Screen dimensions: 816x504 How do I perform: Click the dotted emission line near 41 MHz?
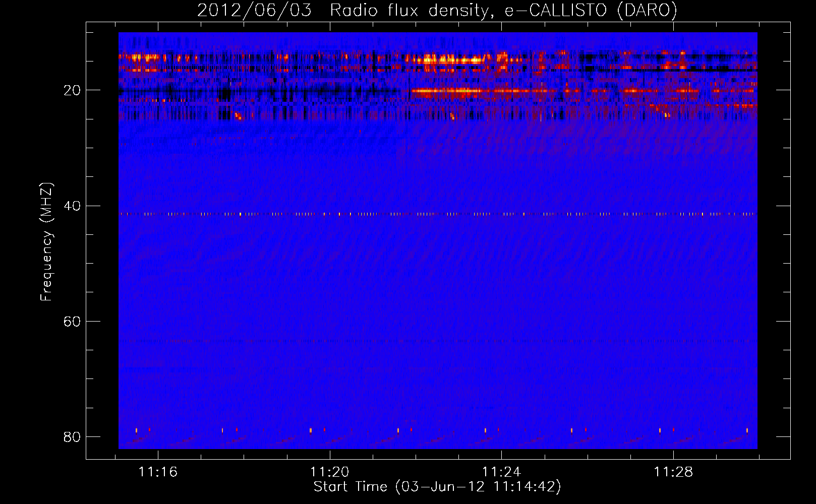click(x=438, y=214)
